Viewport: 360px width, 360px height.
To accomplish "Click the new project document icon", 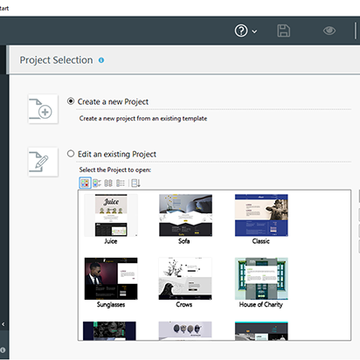I will (x=43, y=109).
